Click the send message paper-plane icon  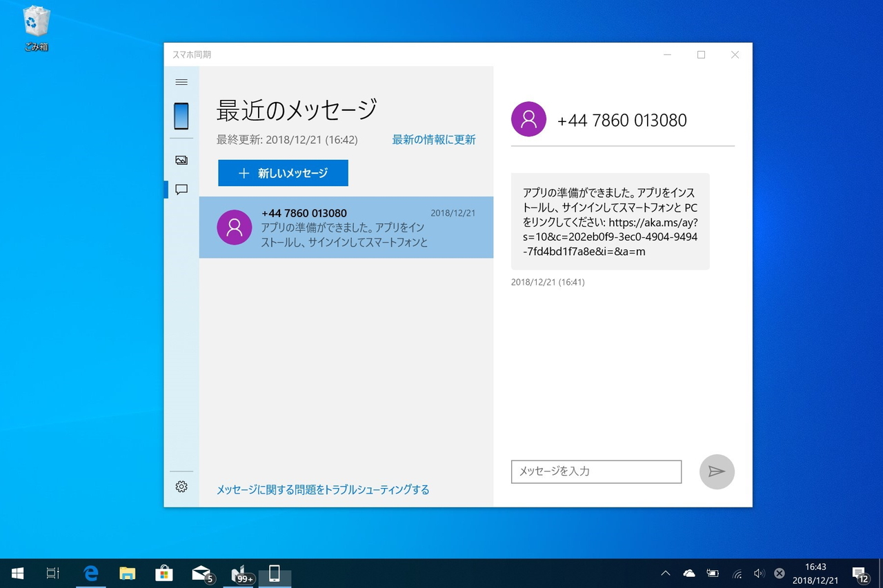tap(717, 472)
